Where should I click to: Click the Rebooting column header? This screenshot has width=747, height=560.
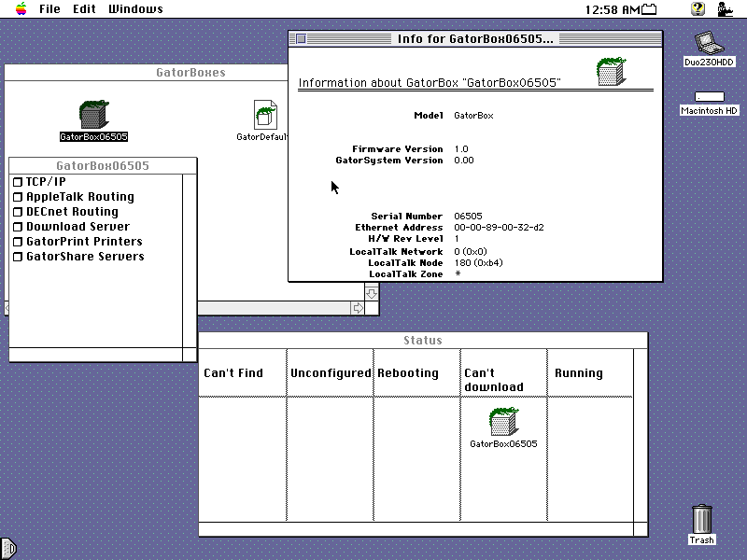(408, 372)
